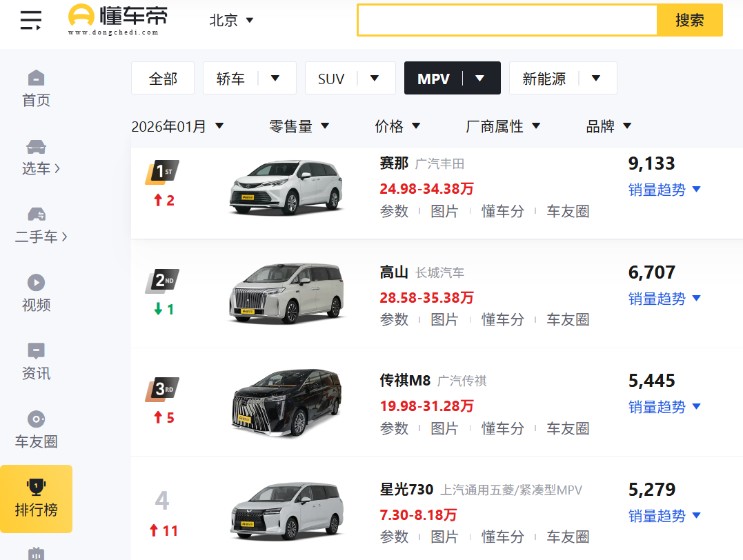Click the search input field

coord(507,20)
